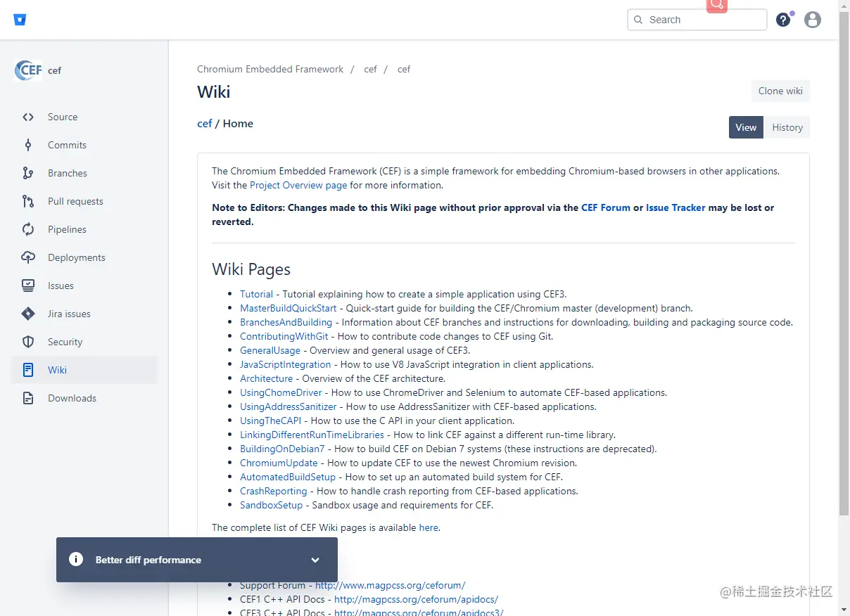Viewport: 850px width, 616px height.
Task: Click the Pull requests icon
Action: [x=28, y=202]
